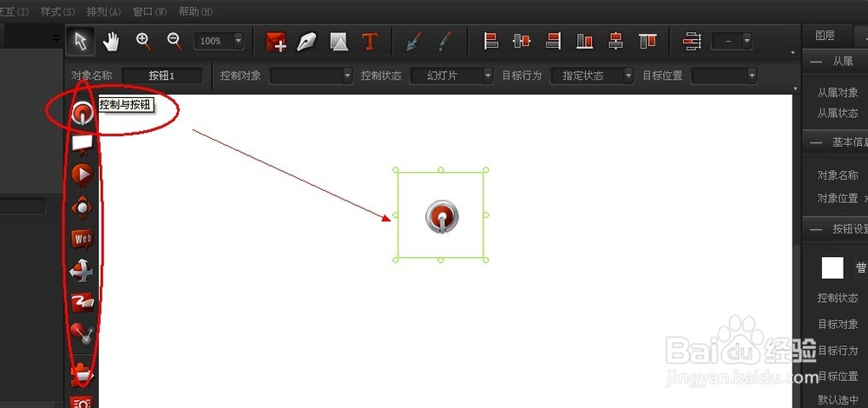Select the button object on the canvas
Image resolution: width=868 pixels, height=408 pixels.
pos(442,216)
